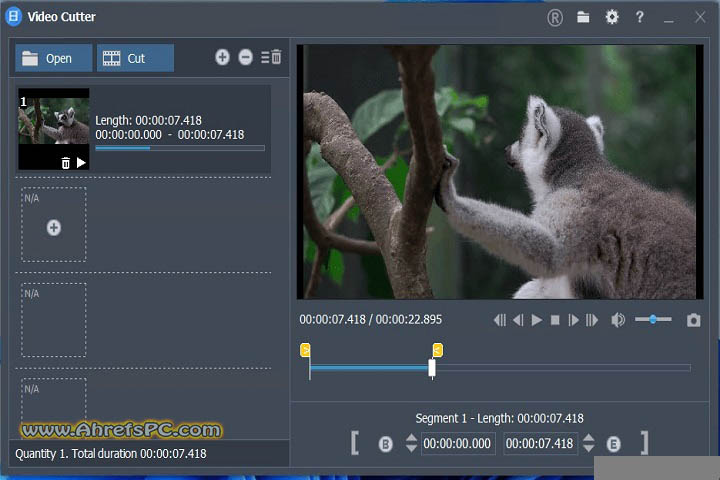Click the Cut button
720x480 pixels.
(135, 58)
